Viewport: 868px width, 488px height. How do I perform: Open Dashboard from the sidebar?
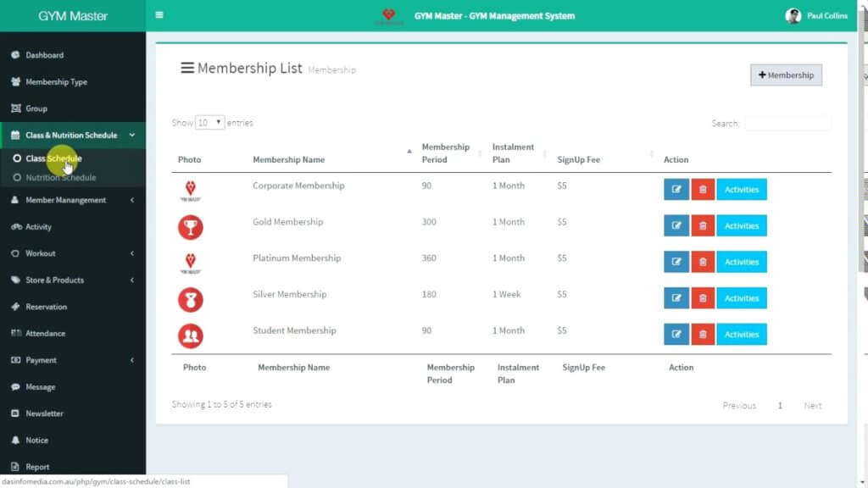coord(44,55)
